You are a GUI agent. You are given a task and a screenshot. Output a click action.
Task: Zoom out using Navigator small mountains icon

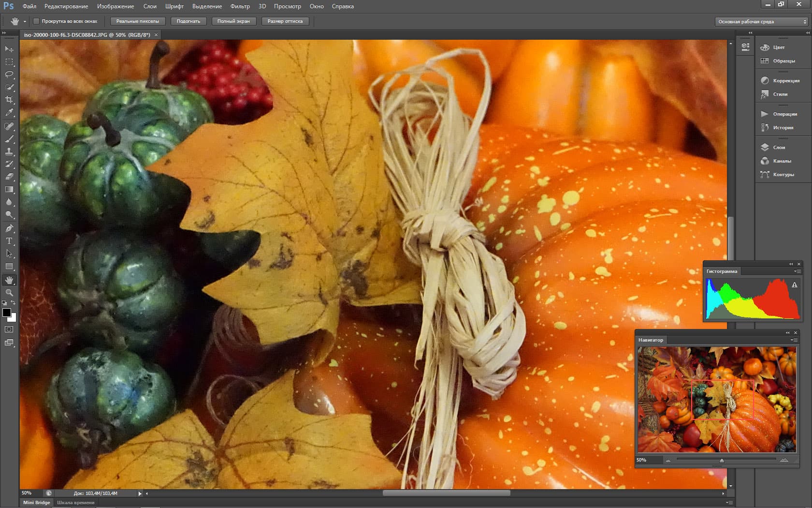click(x=668, y=461)
